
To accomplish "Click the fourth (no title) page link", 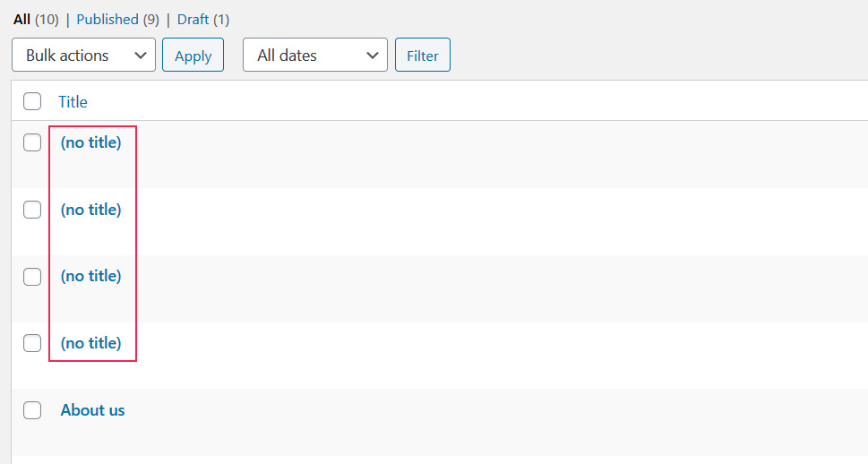I will click(90, 342).
